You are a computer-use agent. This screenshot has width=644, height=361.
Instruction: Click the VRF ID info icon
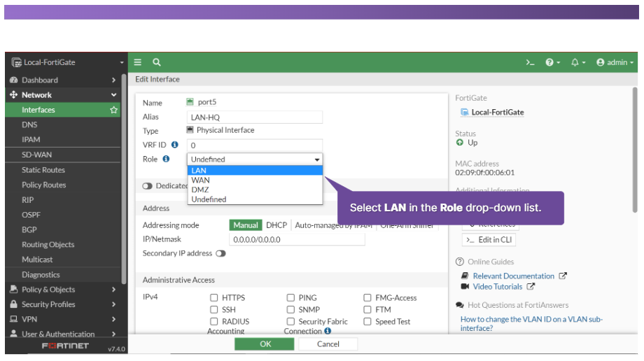174,145
